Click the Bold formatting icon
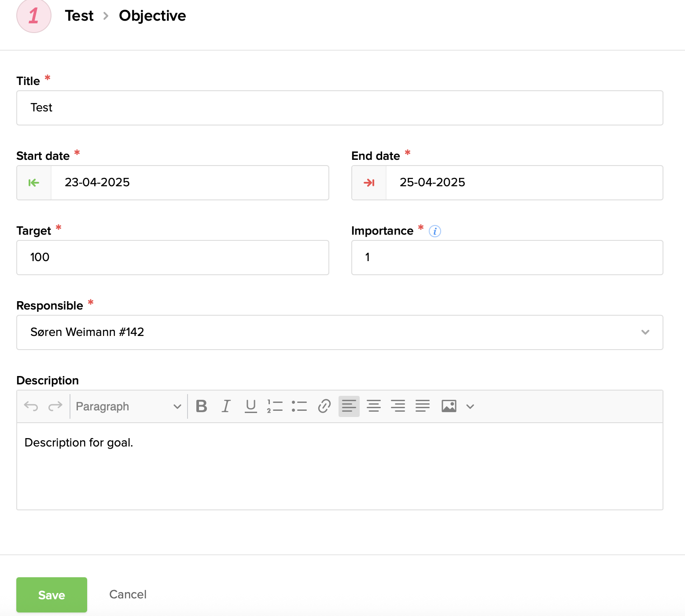 (x=202, y=406)
